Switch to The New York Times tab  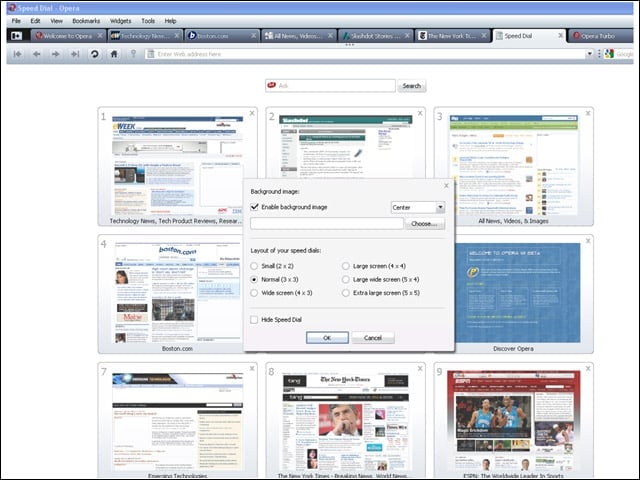[x=452, y=36]
